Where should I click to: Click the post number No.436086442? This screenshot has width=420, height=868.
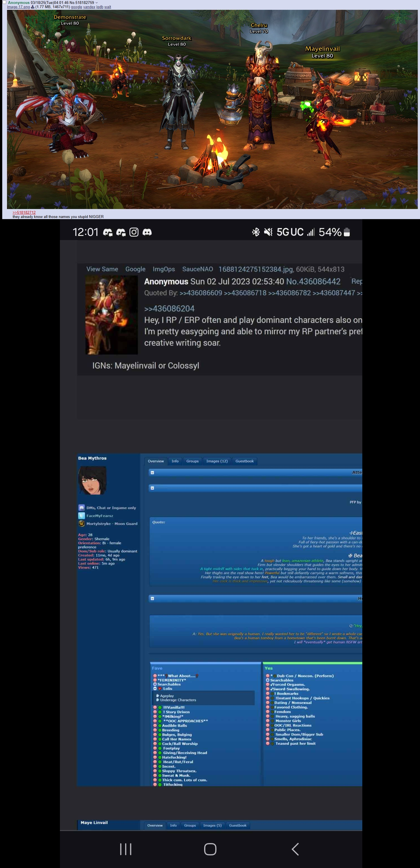[313, 281]
